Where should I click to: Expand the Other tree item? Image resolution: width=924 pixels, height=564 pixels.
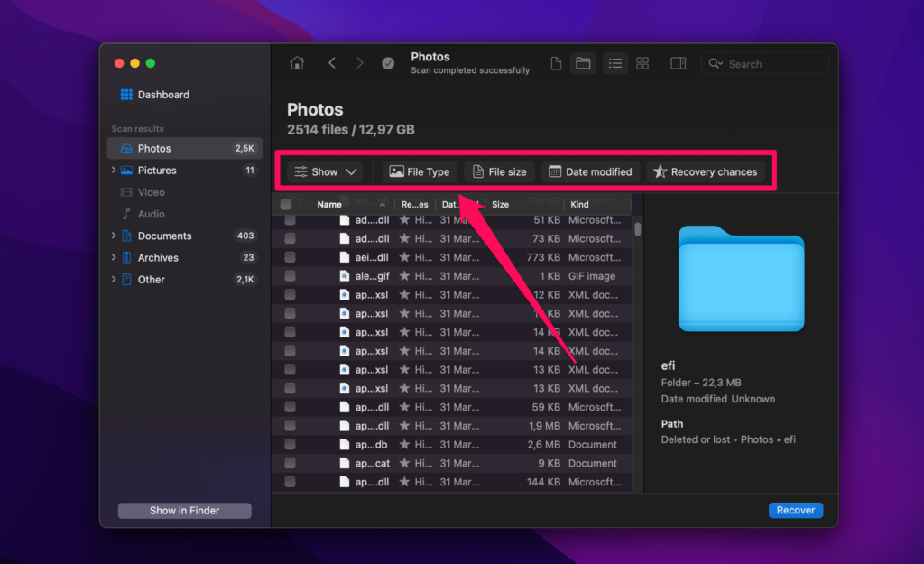114,280
